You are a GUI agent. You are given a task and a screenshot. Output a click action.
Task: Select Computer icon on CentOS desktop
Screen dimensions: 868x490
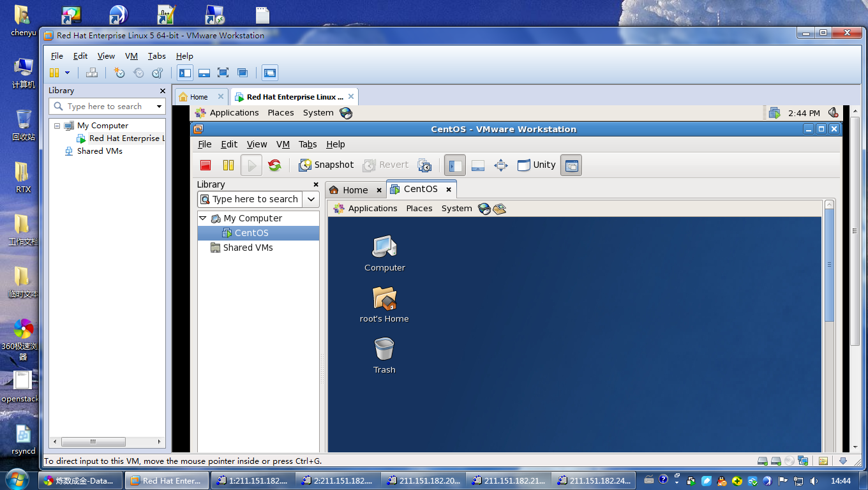pyautogui.click(x=384, y=253)
